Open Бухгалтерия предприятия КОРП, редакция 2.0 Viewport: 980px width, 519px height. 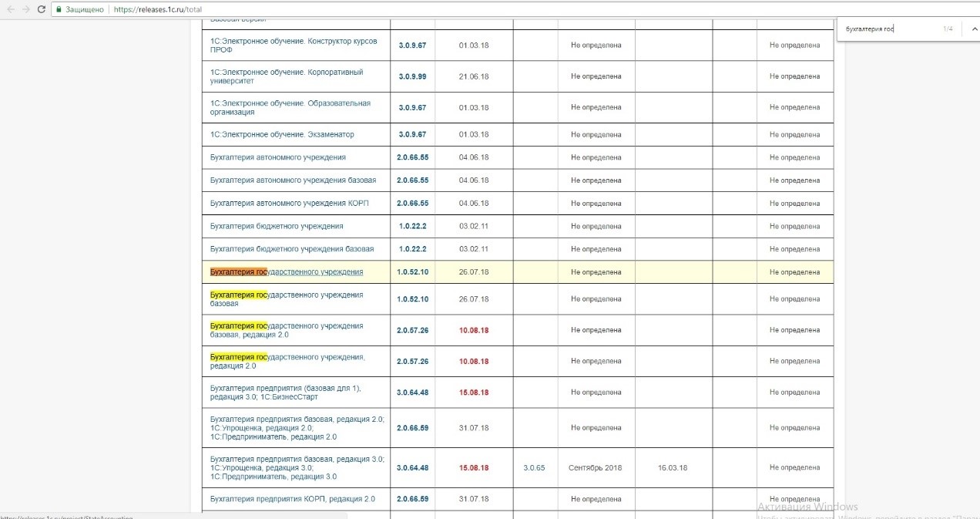(x=293, y=499)
